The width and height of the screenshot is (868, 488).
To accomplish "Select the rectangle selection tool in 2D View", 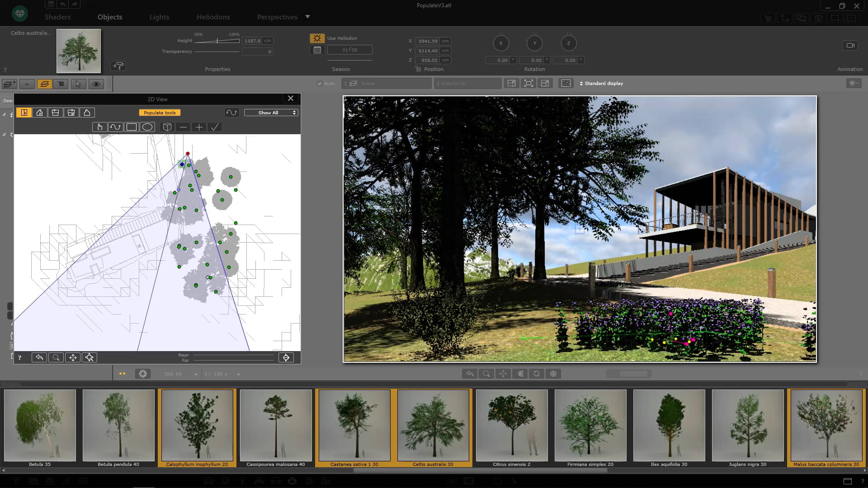I will click(131, 127).
